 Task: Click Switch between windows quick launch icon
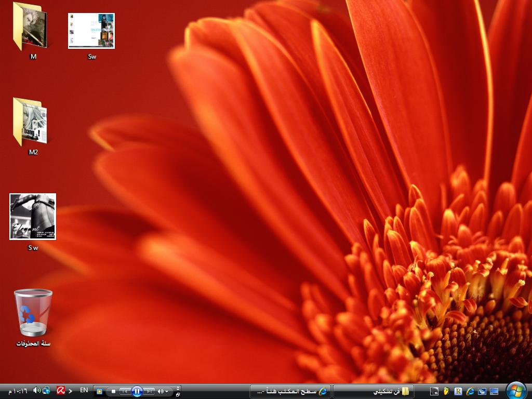click(482, 391)
